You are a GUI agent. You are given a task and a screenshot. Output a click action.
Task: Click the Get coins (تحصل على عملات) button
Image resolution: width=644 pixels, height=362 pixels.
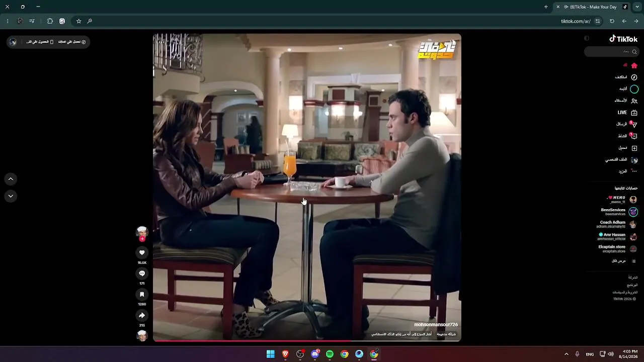(x=72, y=42)
